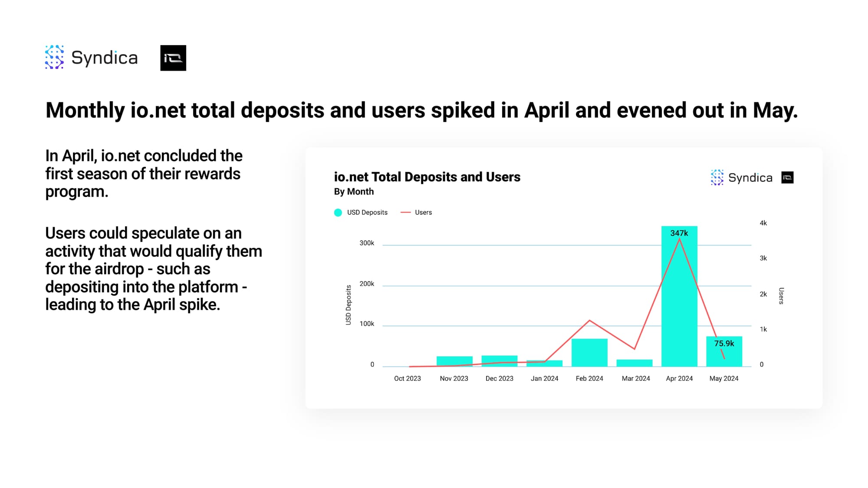Screen dimensions: 868x488
Task: Click the Users right axis title
Action: click(x=781, y=296)
